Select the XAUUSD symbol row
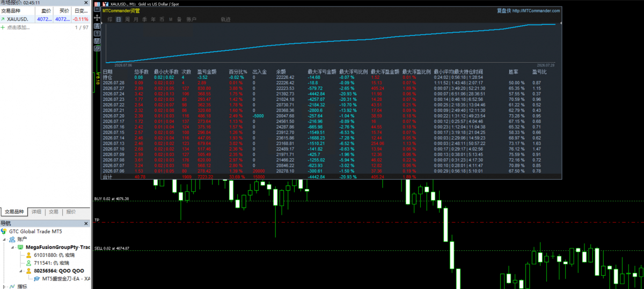 pos(45,19)
